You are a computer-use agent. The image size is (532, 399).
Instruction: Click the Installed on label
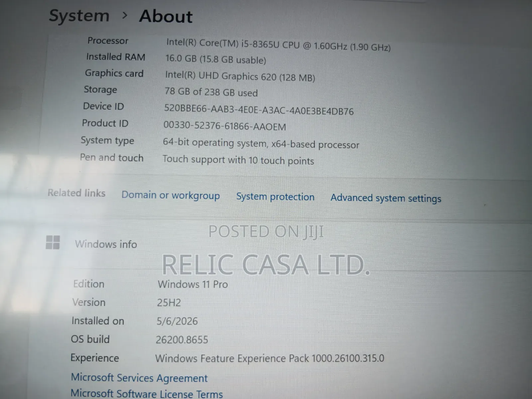click(x=98, y=321)
